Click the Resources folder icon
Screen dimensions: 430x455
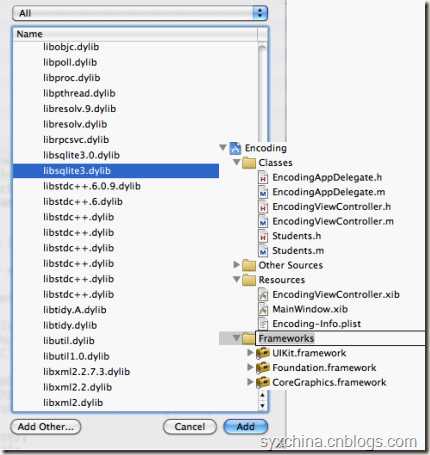[x=249, y=280]
